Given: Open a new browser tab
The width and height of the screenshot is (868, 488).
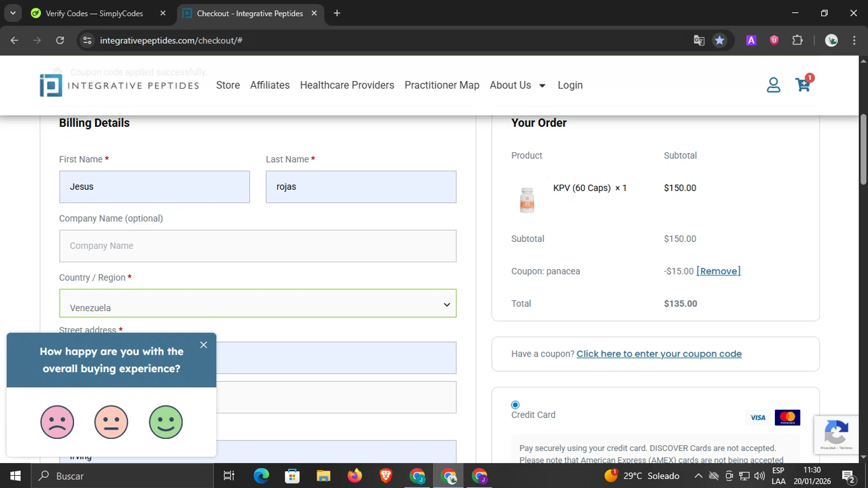Looking at the screenshot, I should tap(337, 13).
